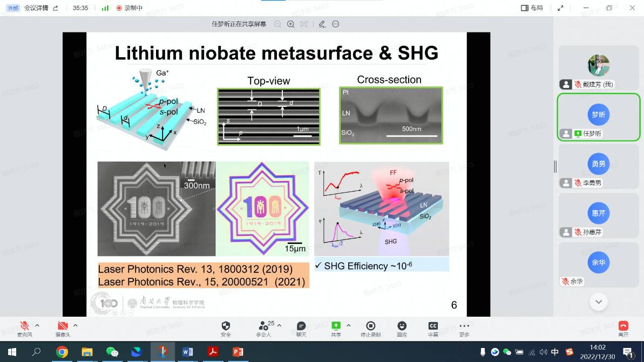
Task: Expand microphone options arrow
Action: pyautogui.click(x=37, y=325)
